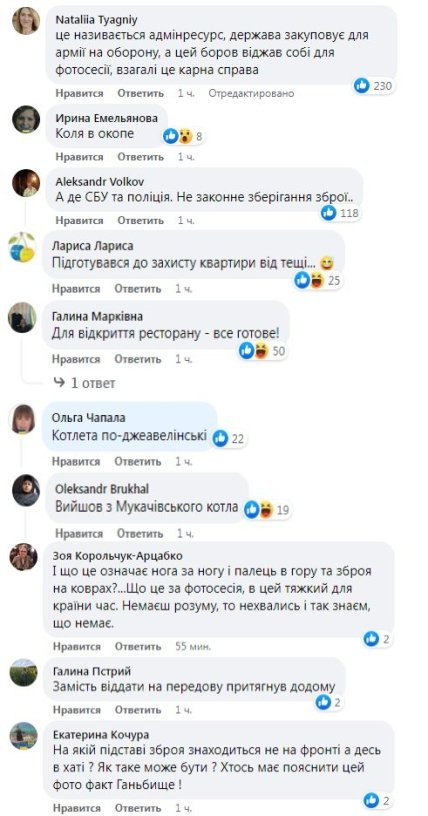Viewport: 428px width, 816px height.
Task: View reactions on Ирина Емельянова's comment
Action: [183, 137]
